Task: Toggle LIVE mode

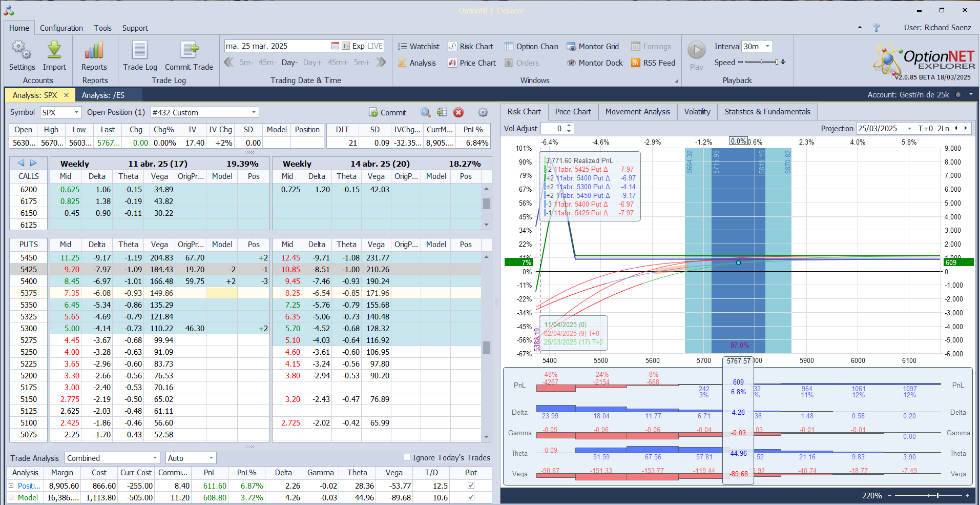Action: [375, 46]
